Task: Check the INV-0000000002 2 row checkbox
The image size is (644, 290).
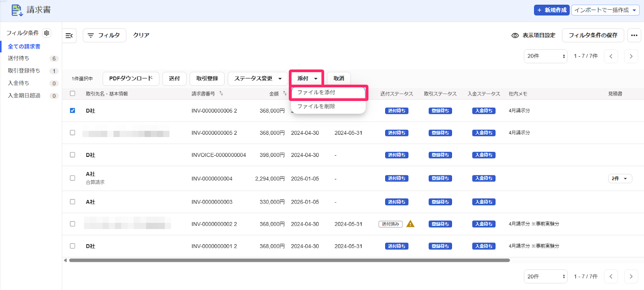Action: 72,224
